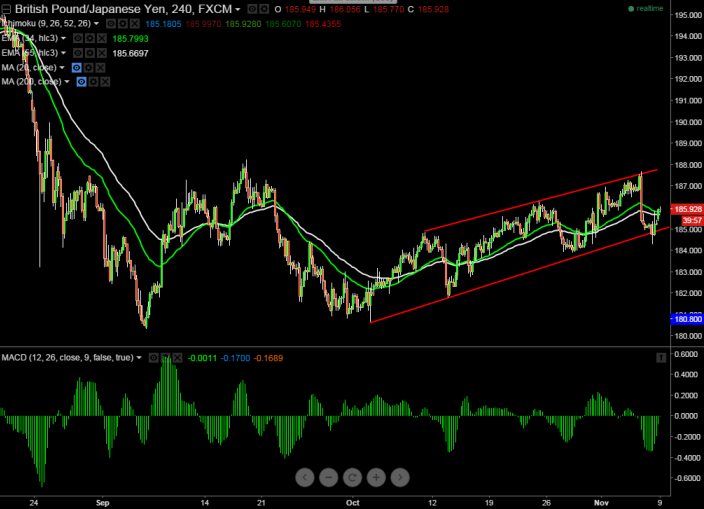The width and height of the screenshot is (704, 509).
Task: Click the Nov label on the time axis
Action: click(601, 503)
